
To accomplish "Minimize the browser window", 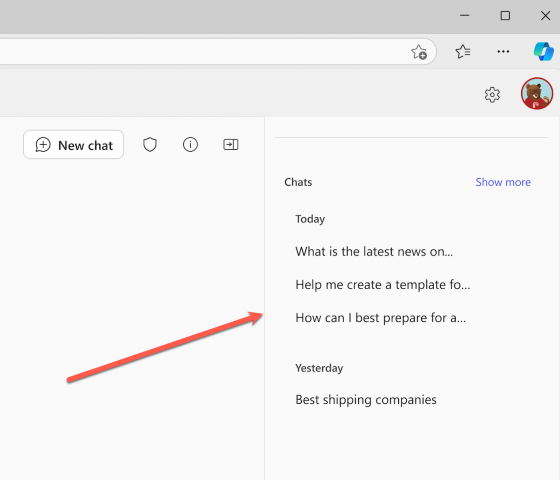I will [x=465, y=15].
